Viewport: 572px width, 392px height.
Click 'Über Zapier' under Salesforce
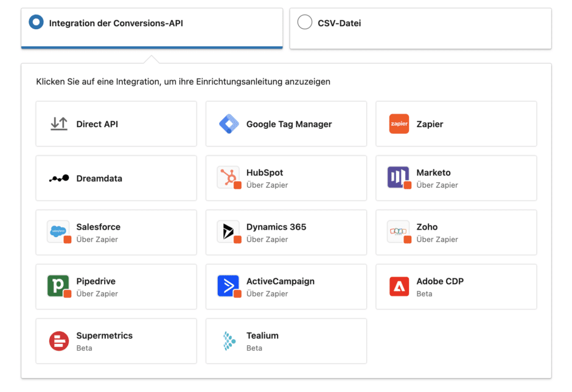97,239
